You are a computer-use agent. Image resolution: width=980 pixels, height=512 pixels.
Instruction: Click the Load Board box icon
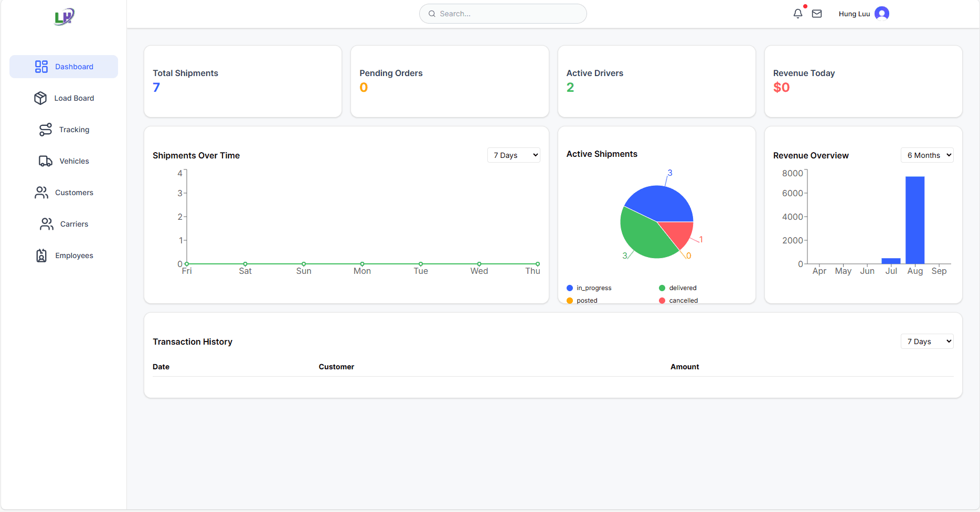coord(40,98)
